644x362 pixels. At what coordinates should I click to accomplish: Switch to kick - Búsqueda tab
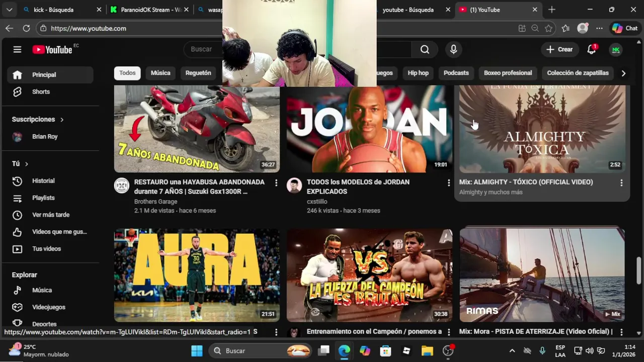pyautogui.click(x=62, y=10)
